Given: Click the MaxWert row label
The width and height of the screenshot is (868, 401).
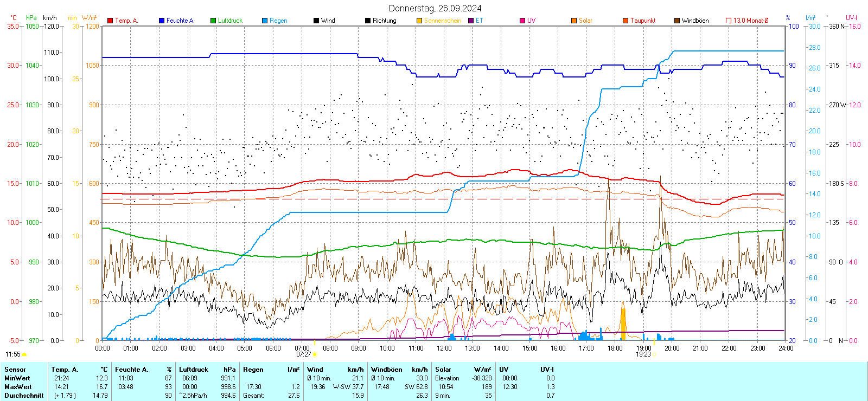Looking at the screenshot, I should pyautogui.click(x=18, y=387).
